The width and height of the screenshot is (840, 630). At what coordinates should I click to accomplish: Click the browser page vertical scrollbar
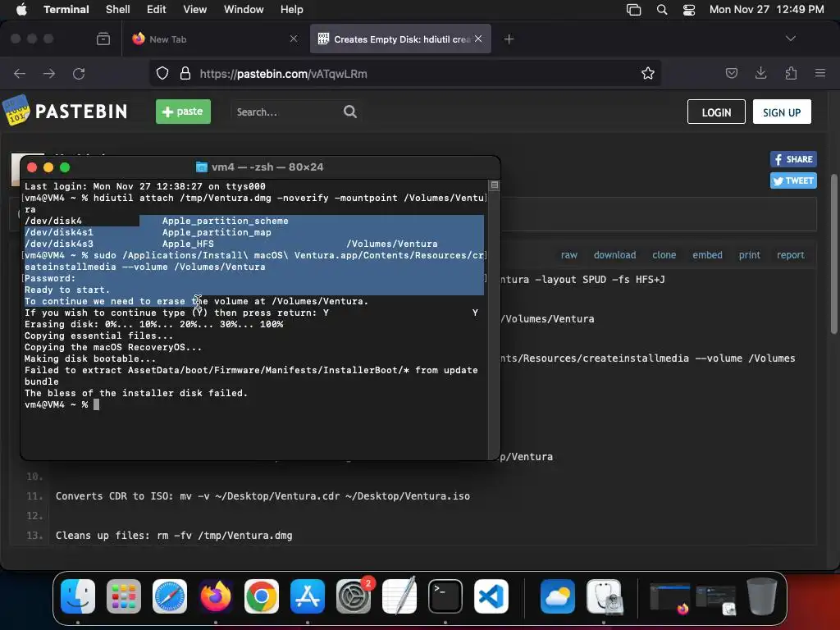(833, 254)
